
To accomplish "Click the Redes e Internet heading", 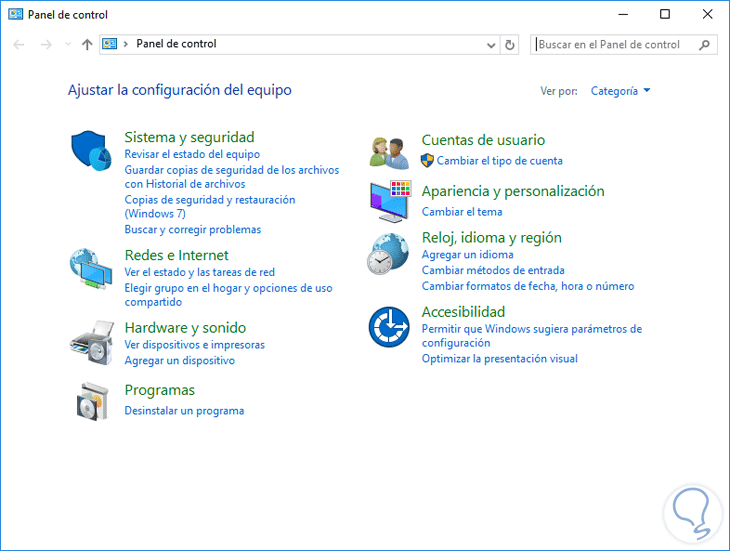I will [176, 255].
